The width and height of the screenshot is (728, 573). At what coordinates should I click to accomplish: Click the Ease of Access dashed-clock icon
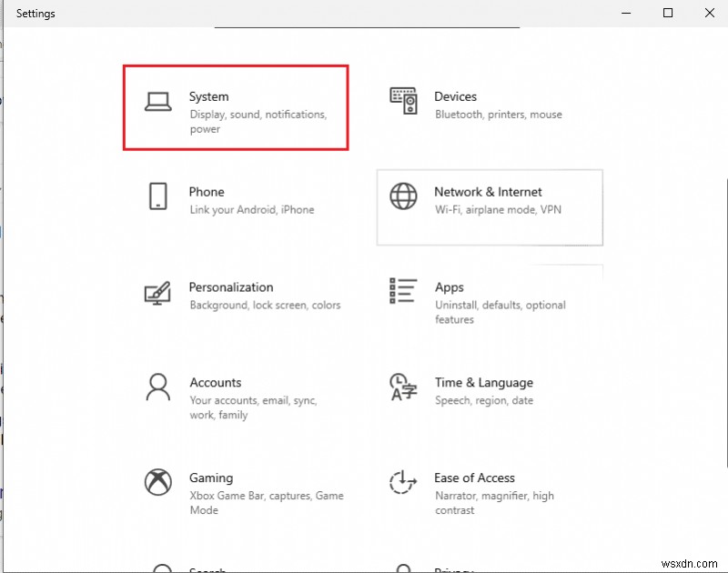tap(401, 482)
